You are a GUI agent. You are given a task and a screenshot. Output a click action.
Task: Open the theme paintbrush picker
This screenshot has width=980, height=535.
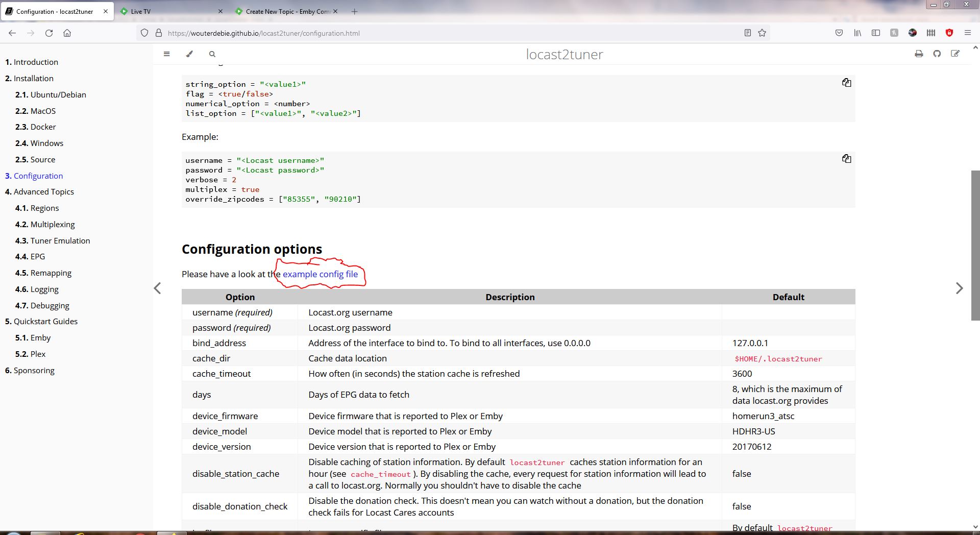[189, 54]
